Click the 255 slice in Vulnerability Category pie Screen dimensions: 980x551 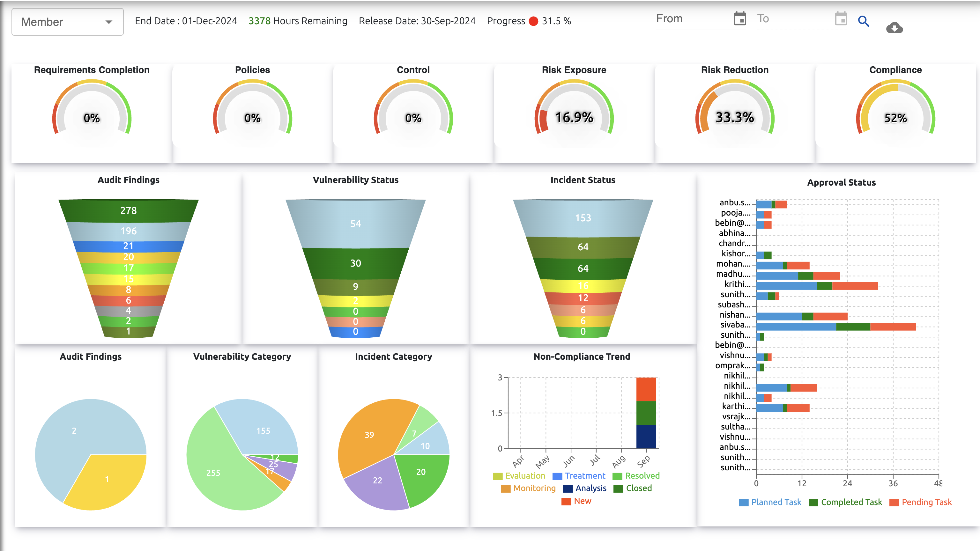point(213,473)
